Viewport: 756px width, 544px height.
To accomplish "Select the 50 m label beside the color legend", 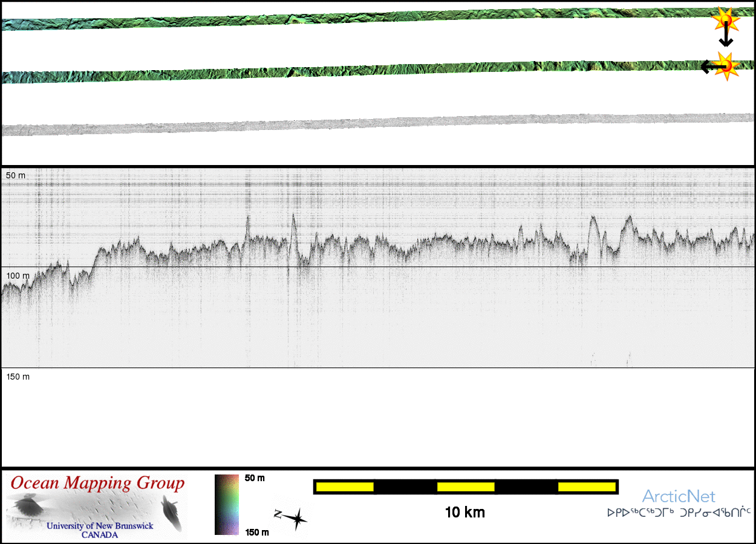I will click(255, 478).
